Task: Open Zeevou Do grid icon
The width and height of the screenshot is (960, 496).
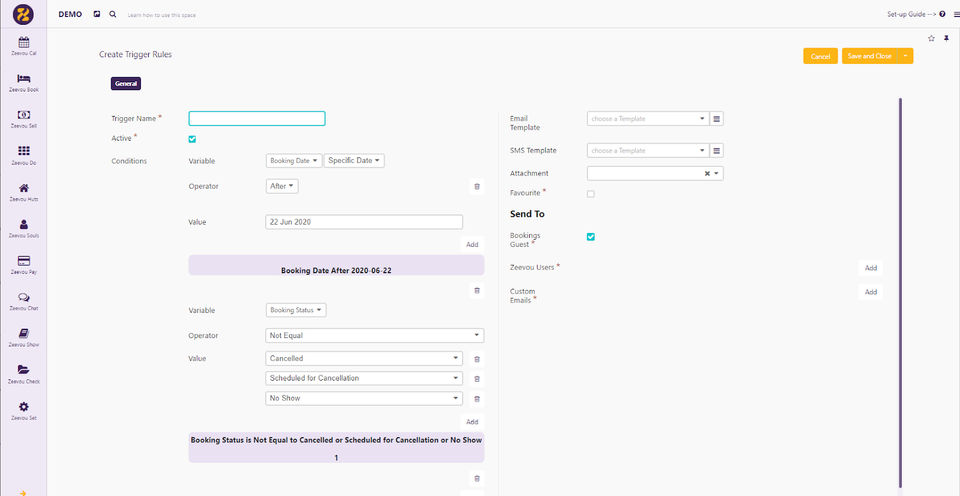Action: [x=24, y=151]
